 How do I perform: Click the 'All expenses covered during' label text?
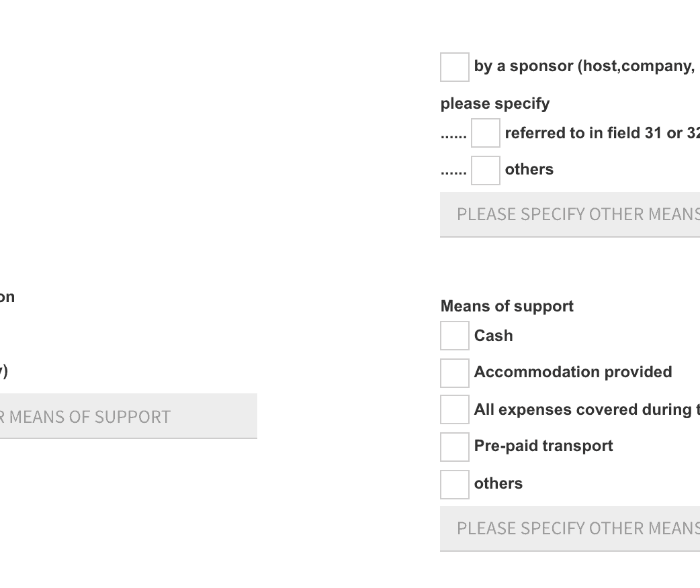[x=586, y=409]
